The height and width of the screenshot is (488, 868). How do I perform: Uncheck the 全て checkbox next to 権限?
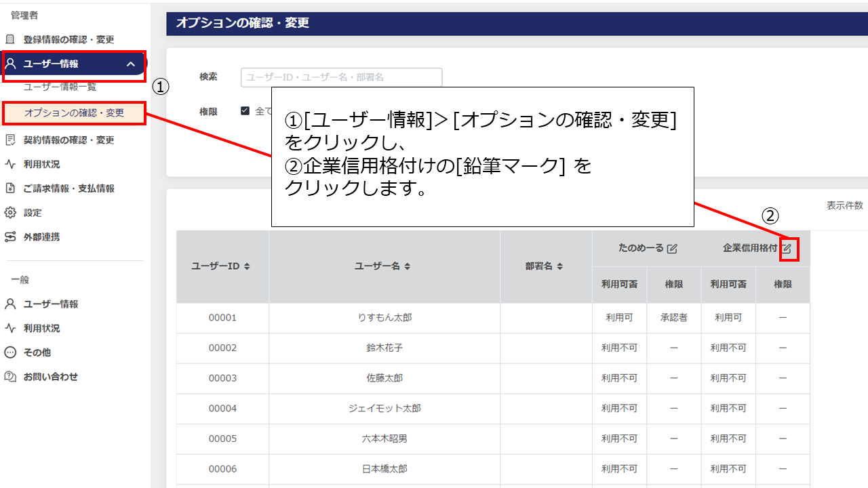pos(245,111)
